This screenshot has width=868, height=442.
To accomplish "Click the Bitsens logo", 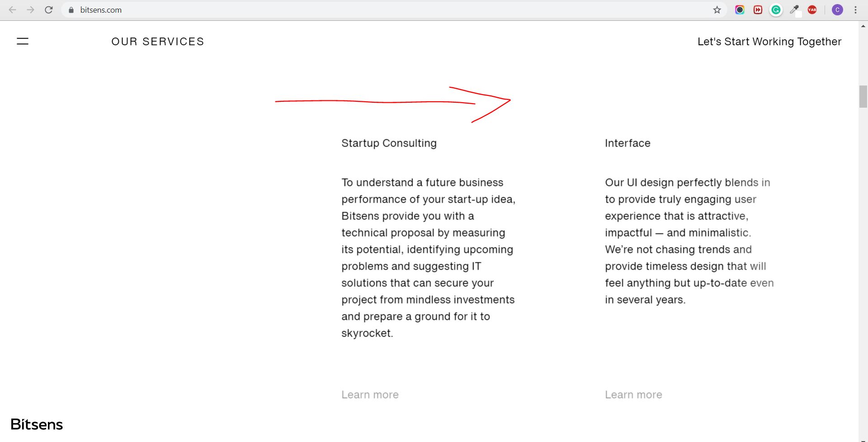I will (37, 424).
